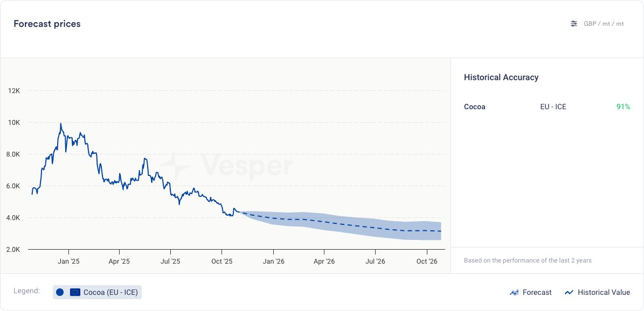The image size is (644, 311).
Task: Click the last 2 years performance note
Action: tap(528, 260)
